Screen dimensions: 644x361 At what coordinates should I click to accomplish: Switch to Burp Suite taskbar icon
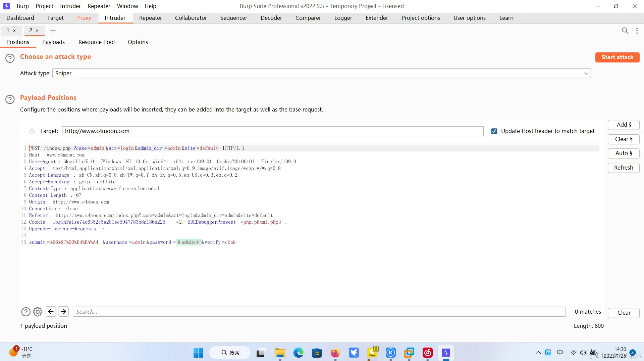(x=446, y=353)
